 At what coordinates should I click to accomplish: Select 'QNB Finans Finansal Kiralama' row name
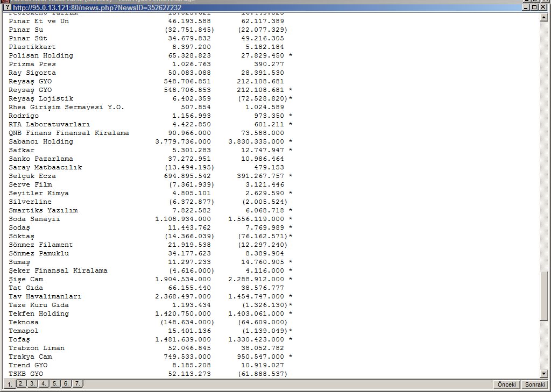[x=69, y=133]
